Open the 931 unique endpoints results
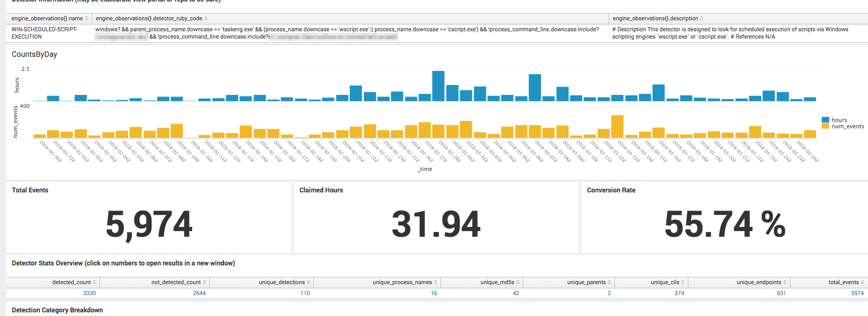The width and height of the screenshot is (868, 316). (x=781, y=293)
